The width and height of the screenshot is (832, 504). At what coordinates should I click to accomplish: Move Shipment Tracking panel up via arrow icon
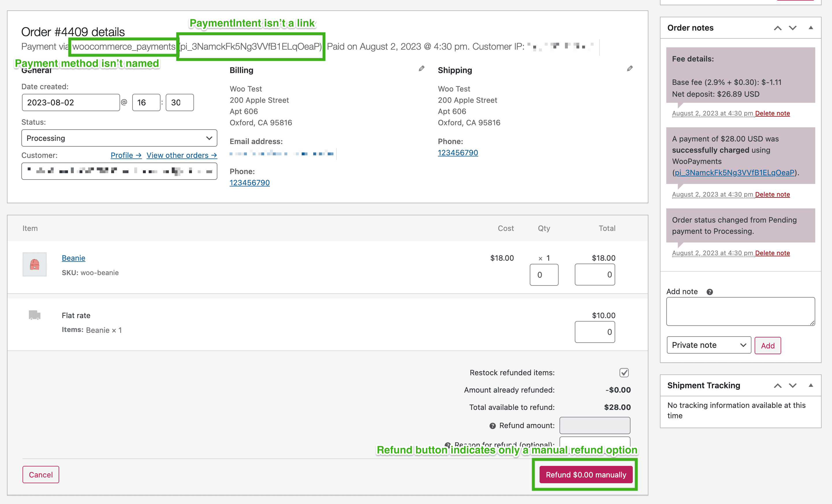tap(778, 386)
